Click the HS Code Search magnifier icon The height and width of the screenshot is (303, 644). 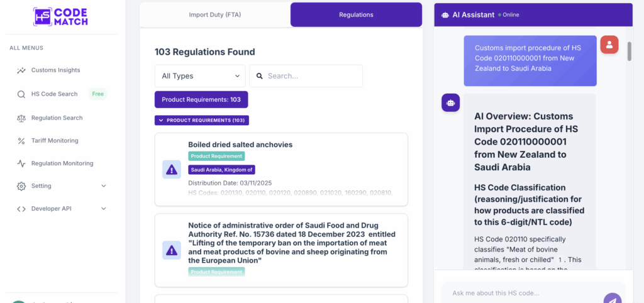[21, 94]
